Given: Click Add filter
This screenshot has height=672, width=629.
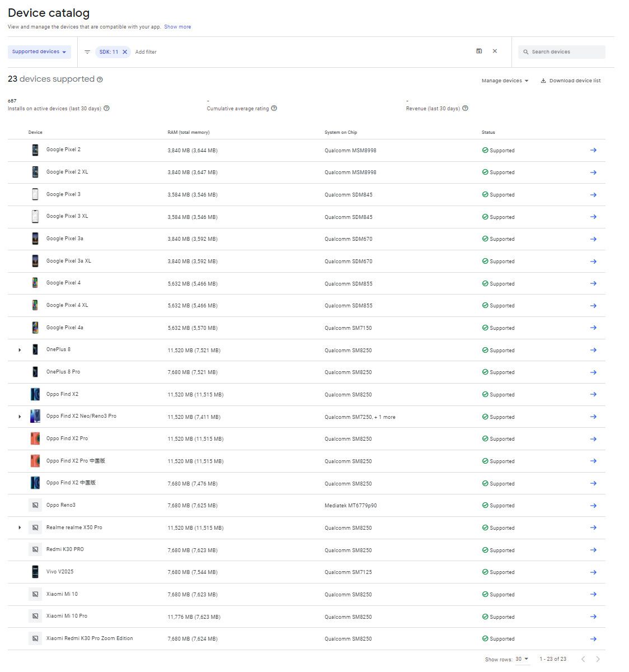Looking at the screenshot, I should pyautogui.click(x=146, y=52).
